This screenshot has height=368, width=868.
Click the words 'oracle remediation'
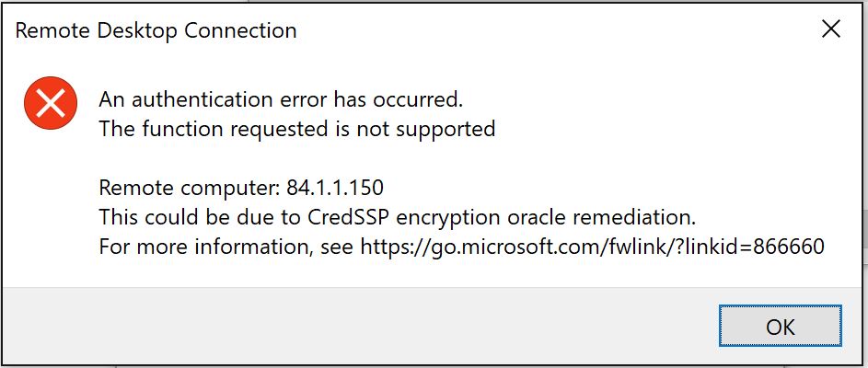(x=601, y=217)
